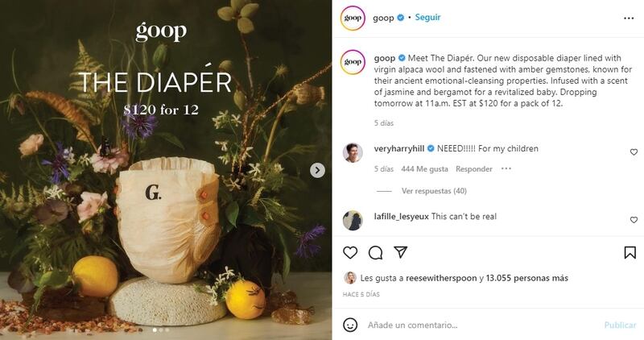Screen dimensions: 644x340
Task: Open lafille_lesyeux's avatar
Action: [x=353, y=221]
